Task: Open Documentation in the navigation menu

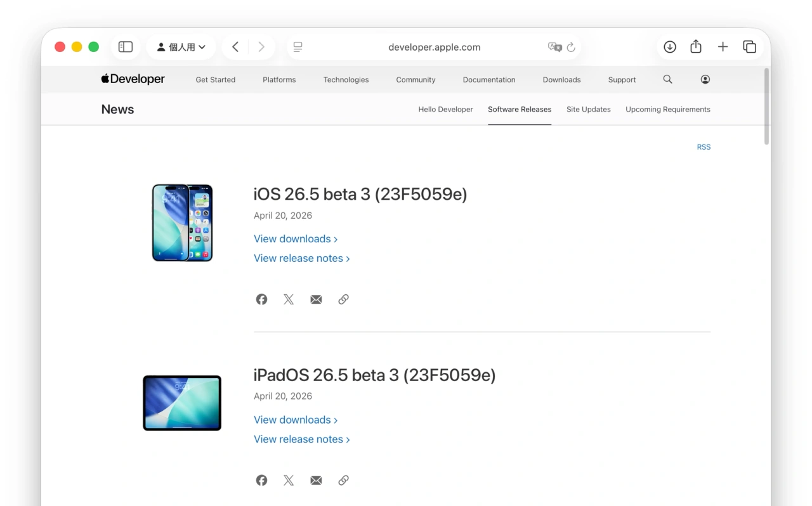Action: click(489, 79)
